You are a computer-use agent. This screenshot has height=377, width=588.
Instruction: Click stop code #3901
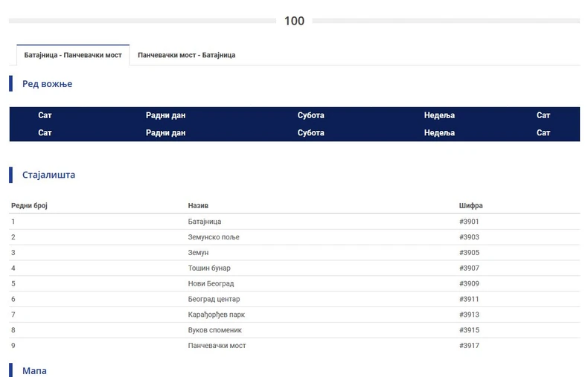coord(469,222)
